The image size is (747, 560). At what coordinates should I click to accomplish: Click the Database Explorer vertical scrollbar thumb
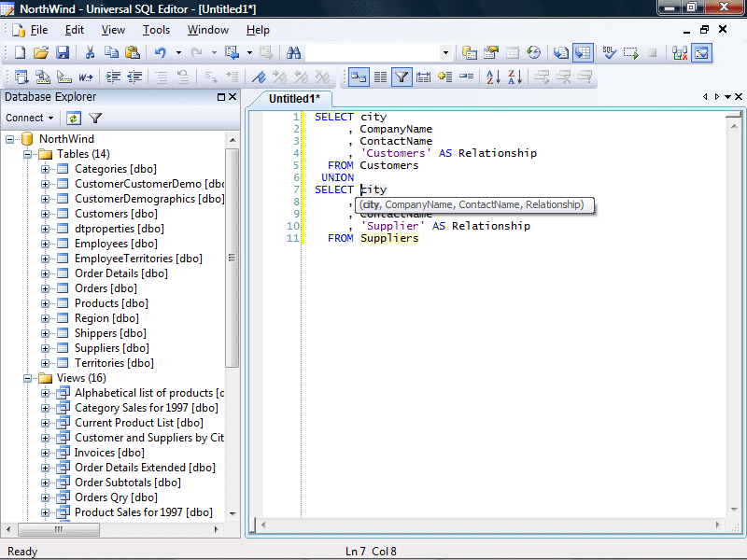click(232, 258)
